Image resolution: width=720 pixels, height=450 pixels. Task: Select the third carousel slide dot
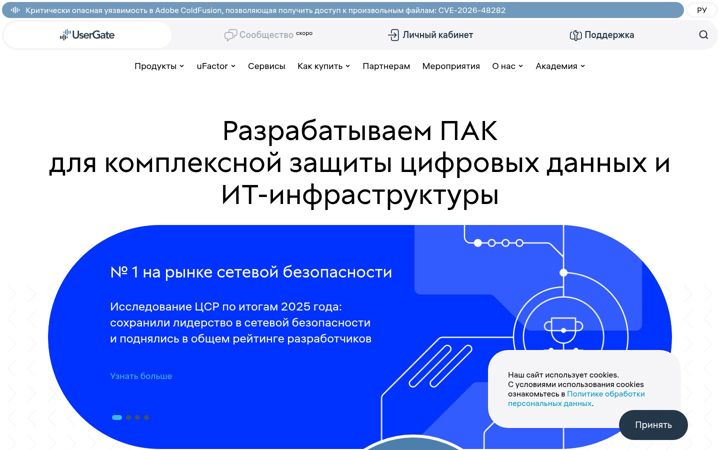pos(137,417)
